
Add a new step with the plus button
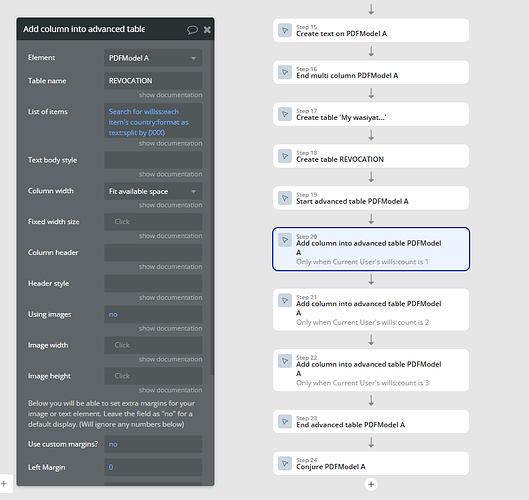click(371, 484)
